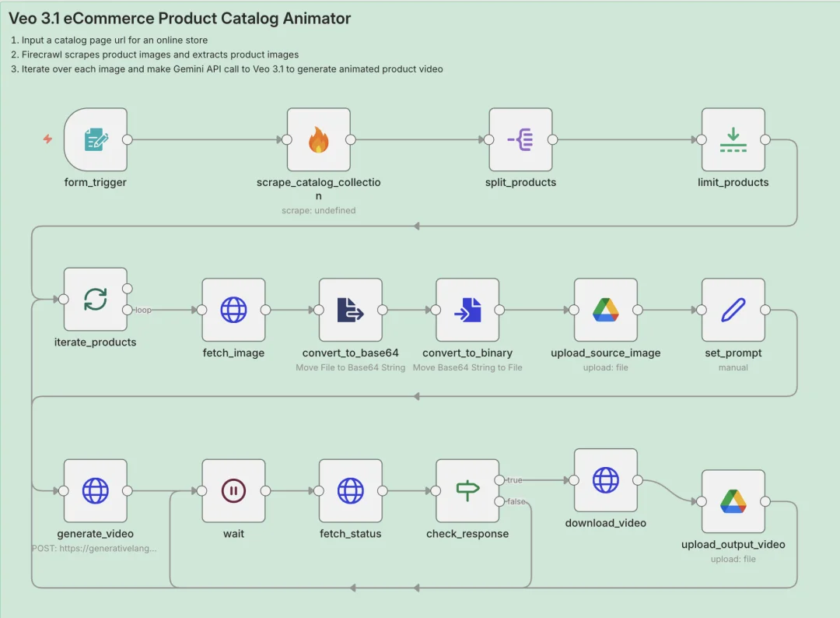Click the true output of check_response
This screenshot has height=618, width=840.
[499, 480]
